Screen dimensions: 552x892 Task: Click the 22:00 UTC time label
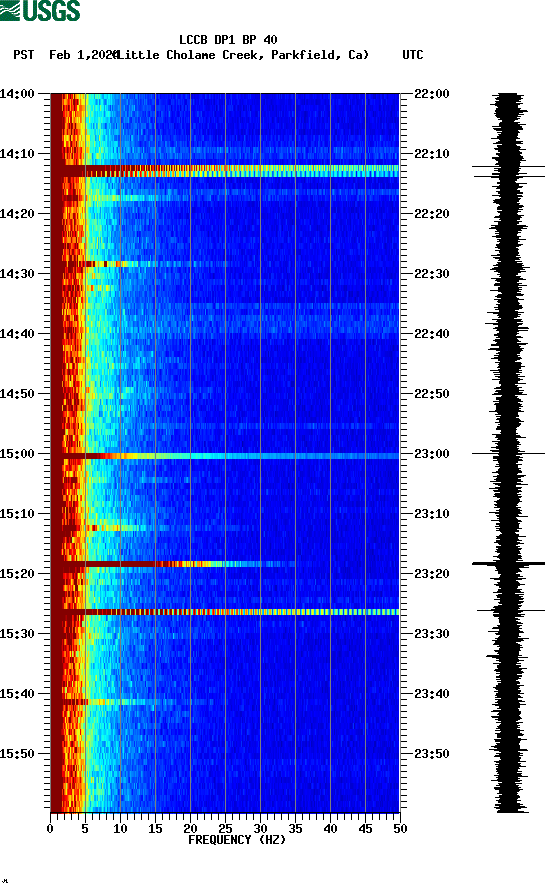432,94
